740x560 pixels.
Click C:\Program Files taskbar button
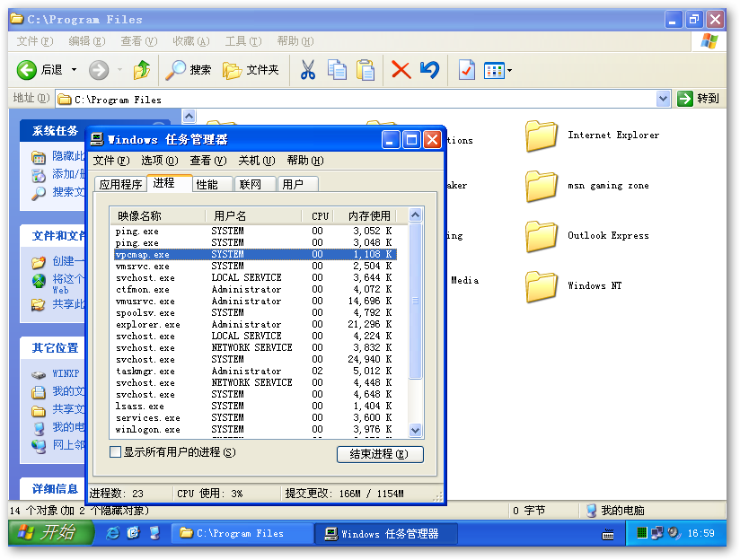point(242,534)
